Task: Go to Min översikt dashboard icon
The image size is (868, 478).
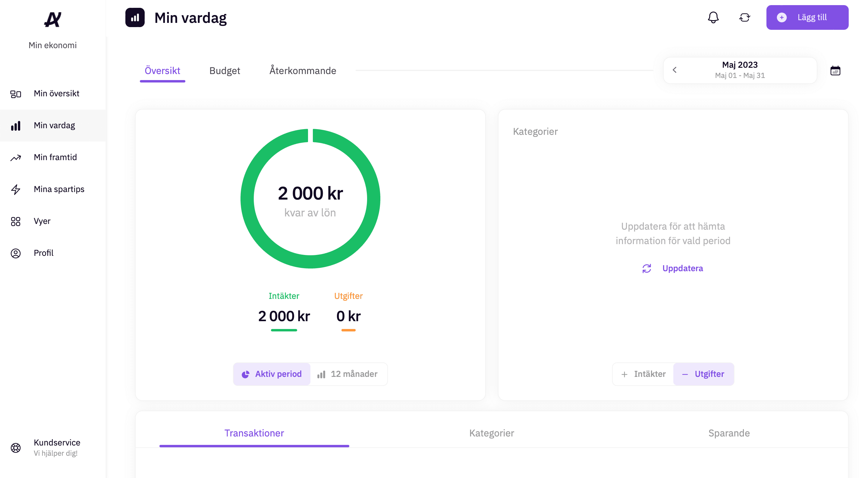Action: [x=15, y=94]
